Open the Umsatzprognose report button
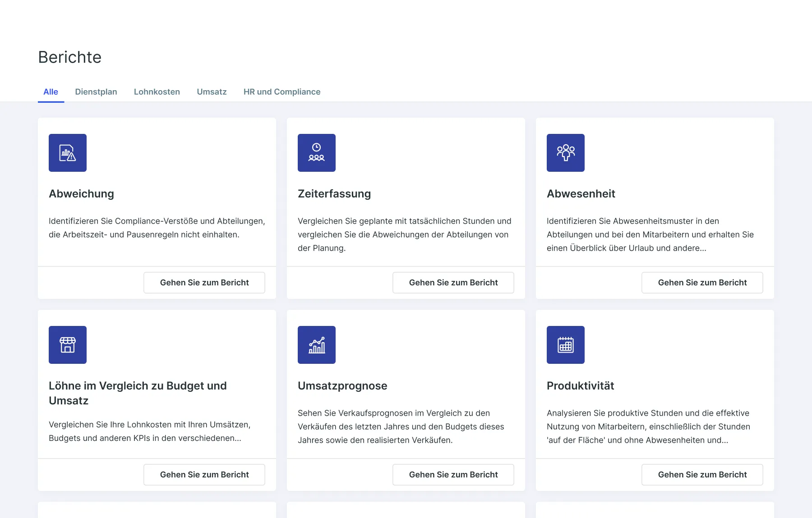 (x=453, y=475)
